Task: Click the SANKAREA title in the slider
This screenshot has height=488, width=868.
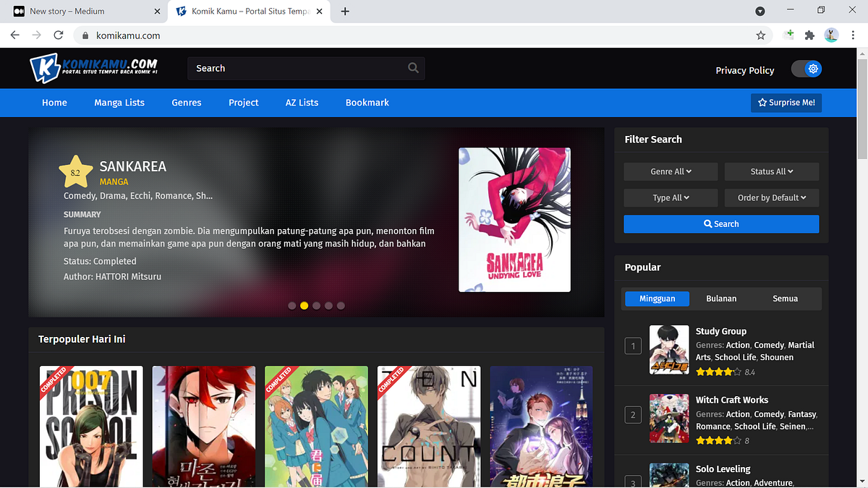Action: (x=133, y=166)
